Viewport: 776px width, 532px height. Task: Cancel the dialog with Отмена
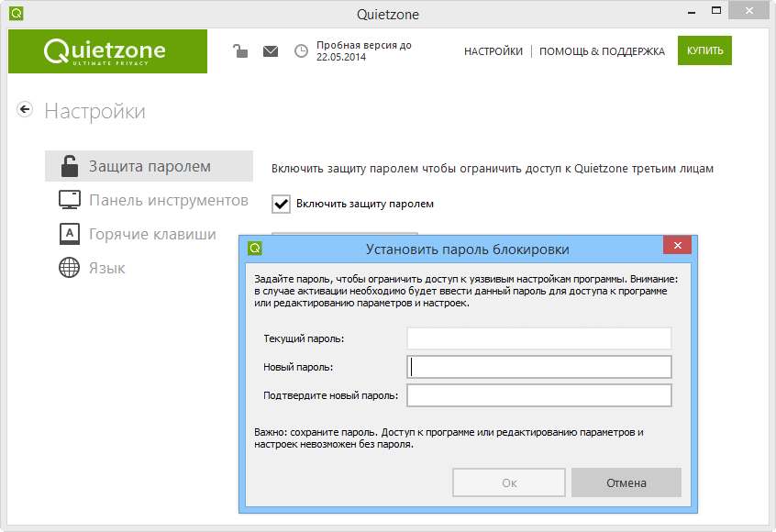[x=626, y=482]
